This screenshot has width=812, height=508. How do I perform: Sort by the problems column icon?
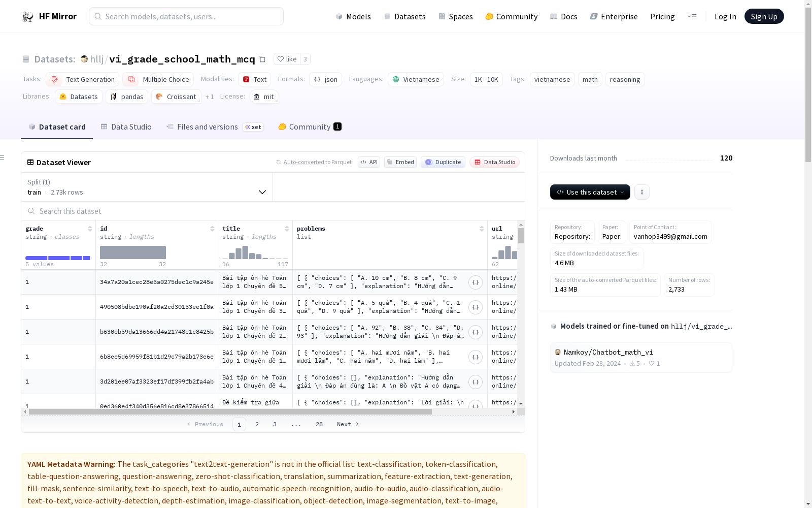point(482,229)
